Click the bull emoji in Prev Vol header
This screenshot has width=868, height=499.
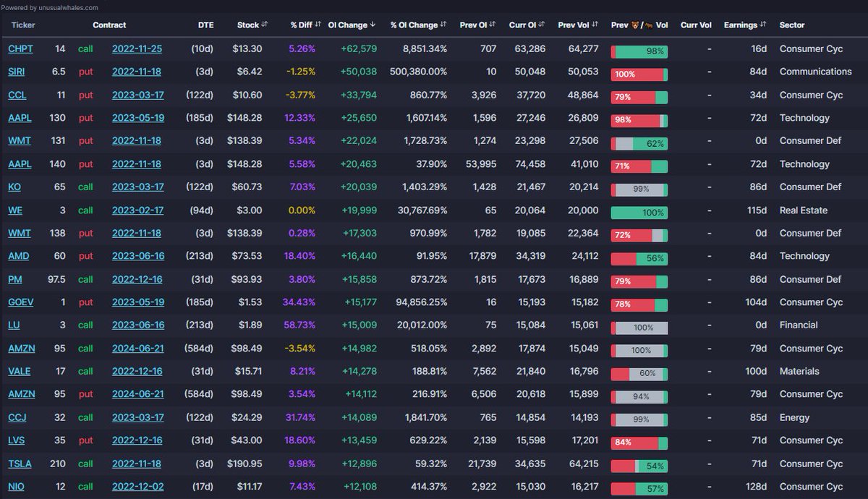(x=648, y=25)
